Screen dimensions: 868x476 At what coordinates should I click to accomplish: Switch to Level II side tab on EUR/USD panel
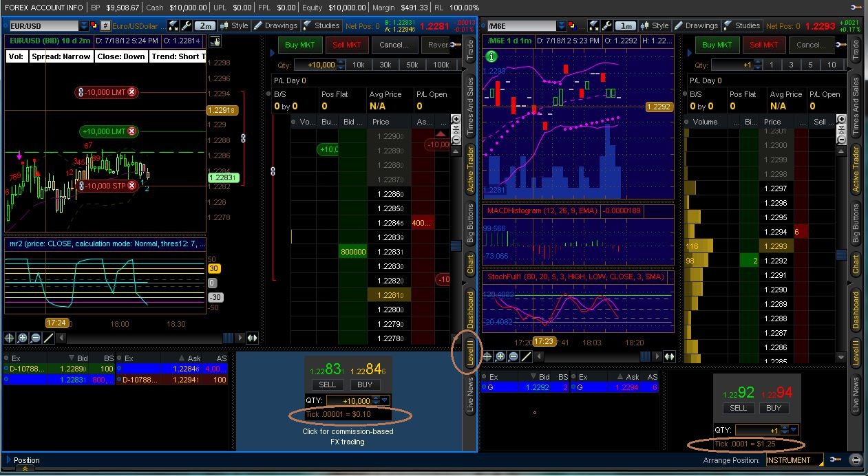click(471, 351)
